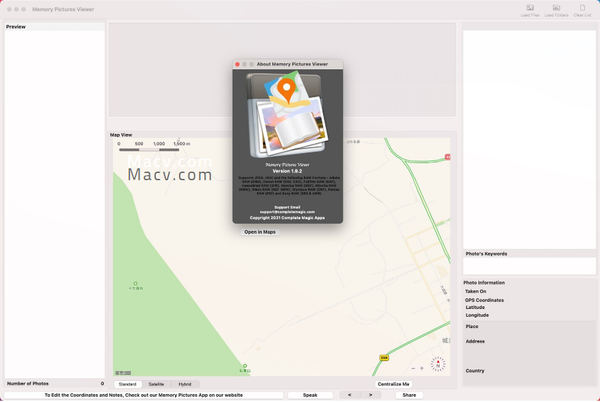Click the Speak button
The width and height of the screenshot is (600, 402).
[310, 395]
